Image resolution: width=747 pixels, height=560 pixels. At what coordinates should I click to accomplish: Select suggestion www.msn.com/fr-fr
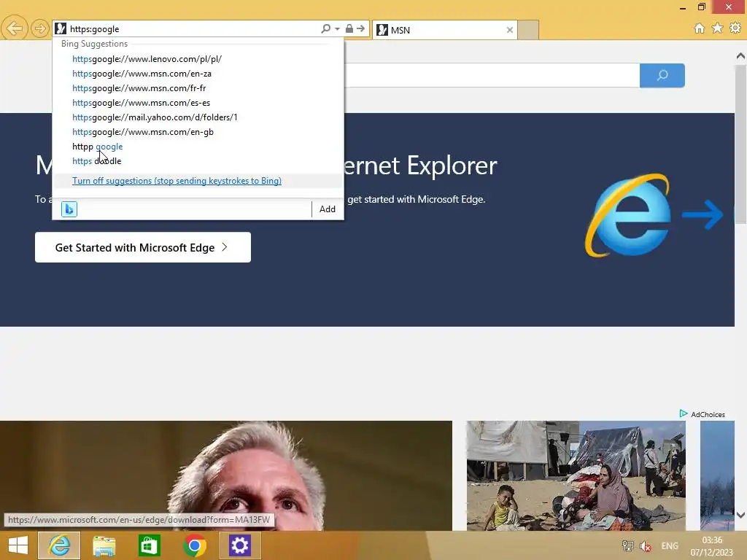[x=139, y=88]
